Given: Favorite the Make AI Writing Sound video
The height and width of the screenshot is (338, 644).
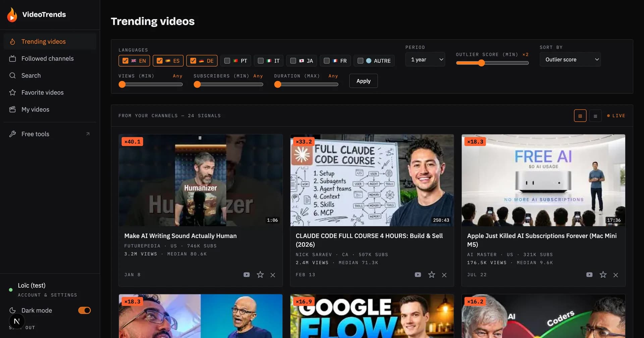Looking at the screenshot, I should 260,275.
